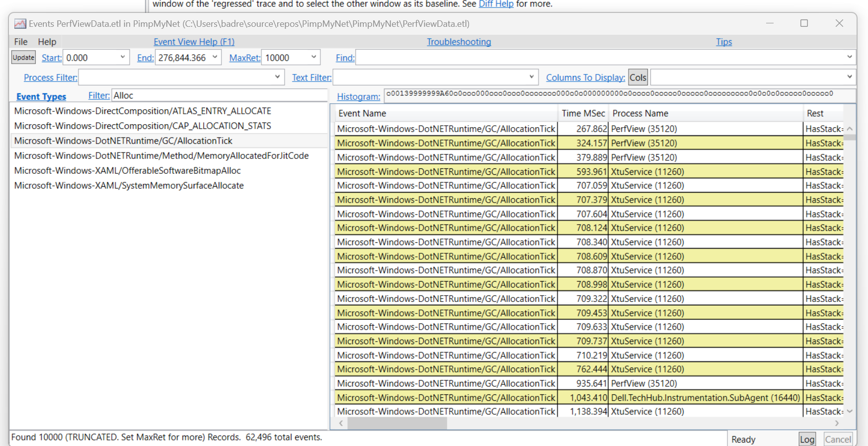Click the Histogram link

[359, 96]
